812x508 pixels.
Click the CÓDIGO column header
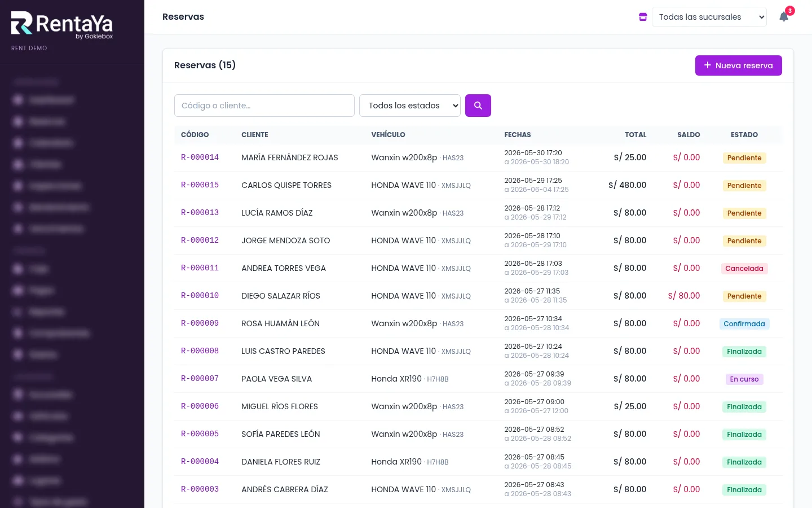195,135
